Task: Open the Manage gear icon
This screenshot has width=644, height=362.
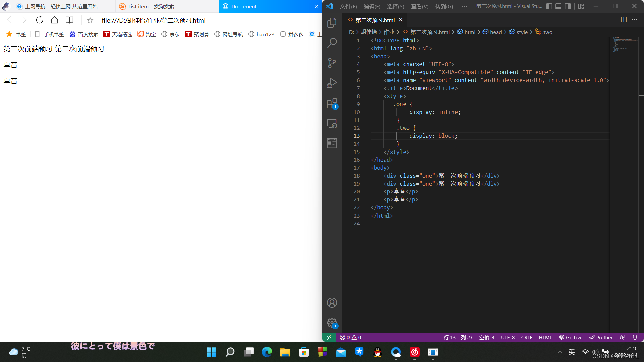Action: click(332, 323)
